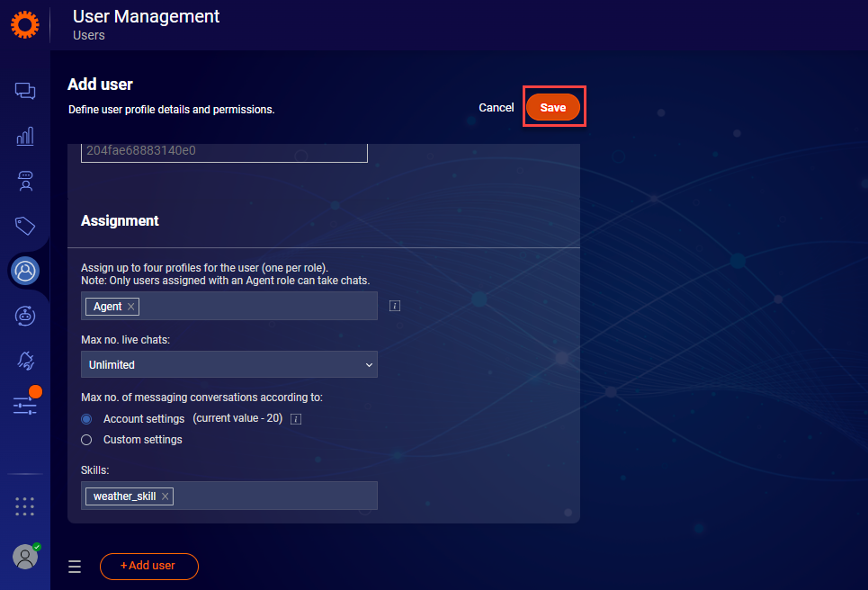This screenshot has width=868, height=590.
Task: Select the Custom settings radio button
Action: pos(86,440)
